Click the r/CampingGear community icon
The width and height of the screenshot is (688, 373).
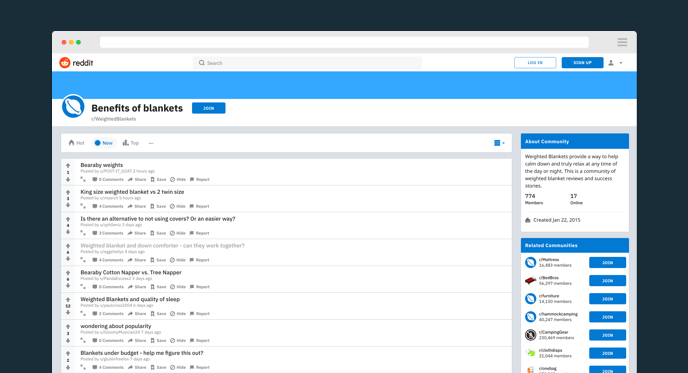point(530,335)
